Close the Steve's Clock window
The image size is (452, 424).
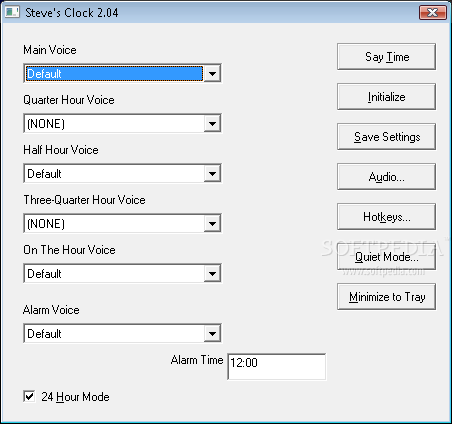pyautogui.click(x=432, y=13)
